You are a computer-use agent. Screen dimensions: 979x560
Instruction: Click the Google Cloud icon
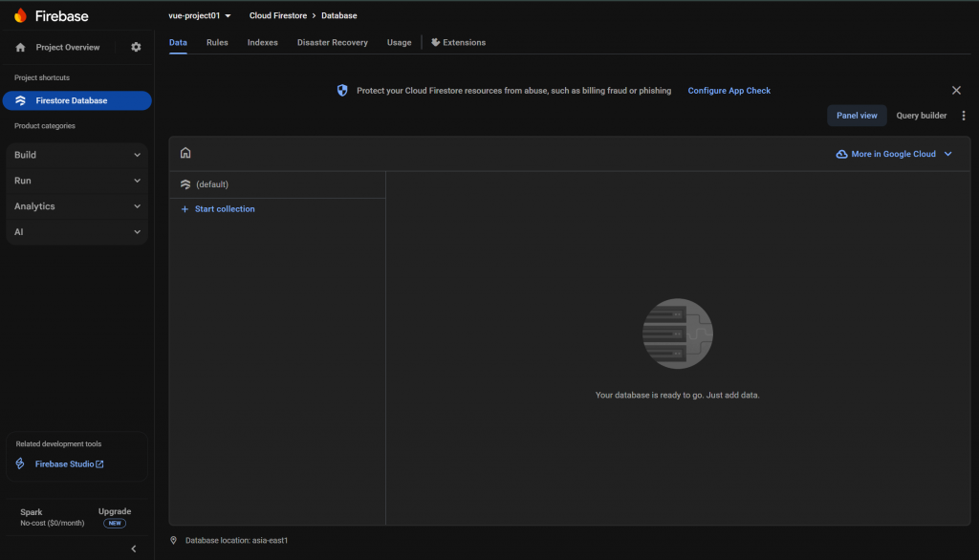[x=841, y=154]
